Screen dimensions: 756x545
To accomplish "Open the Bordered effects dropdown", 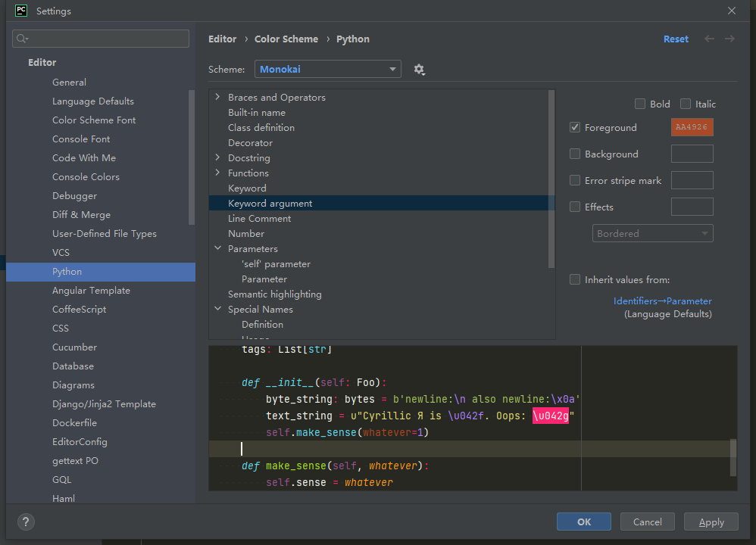I will pos(653,233).
